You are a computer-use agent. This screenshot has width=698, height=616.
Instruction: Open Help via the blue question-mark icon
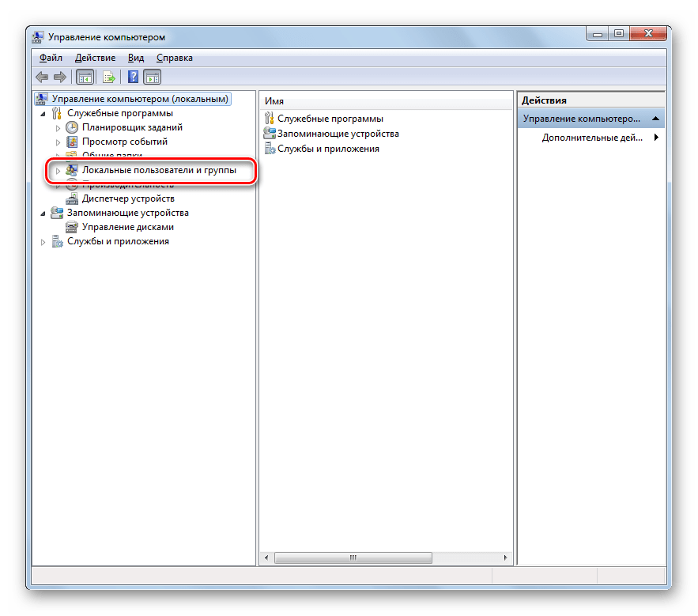click(133, 77)
